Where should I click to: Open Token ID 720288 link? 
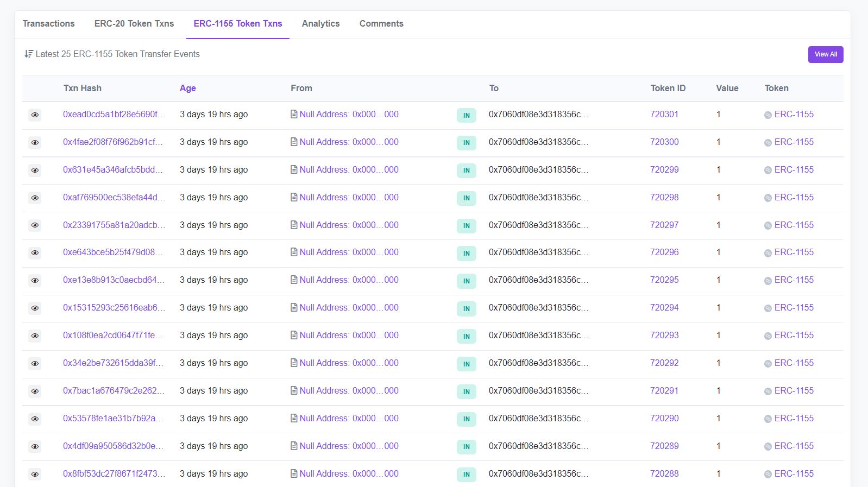tap(664, 473)
